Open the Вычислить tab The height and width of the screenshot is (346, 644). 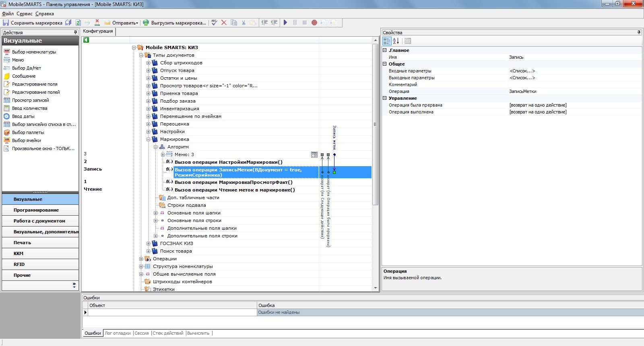pos(198,333)
